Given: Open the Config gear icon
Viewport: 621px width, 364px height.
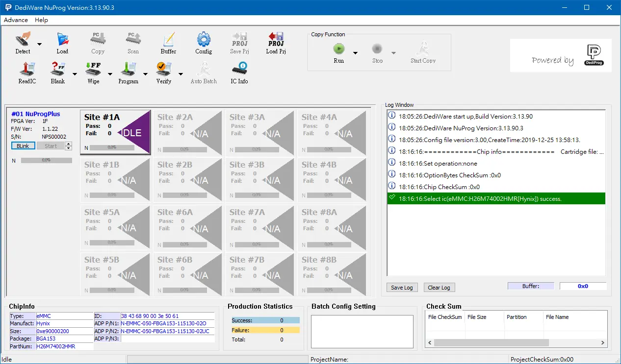Looking at the screenshot, I should [204, 40].
